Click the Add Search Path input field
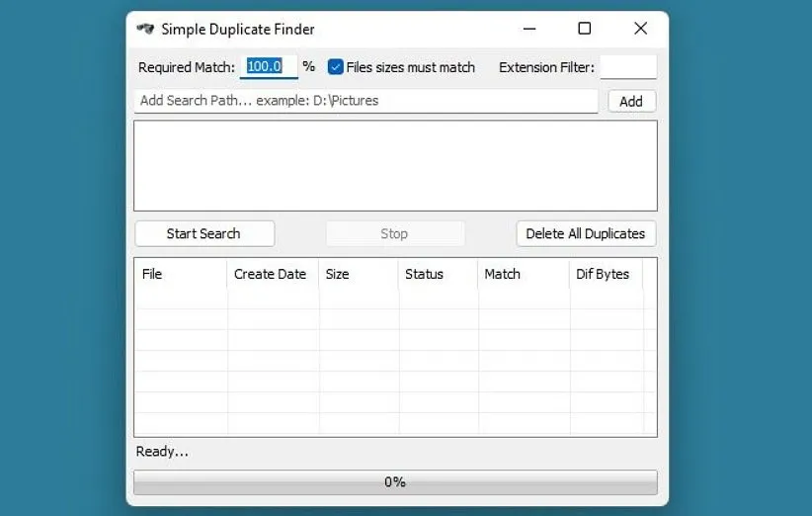This screenshot has width=812, height=516. tap(365, 101)
